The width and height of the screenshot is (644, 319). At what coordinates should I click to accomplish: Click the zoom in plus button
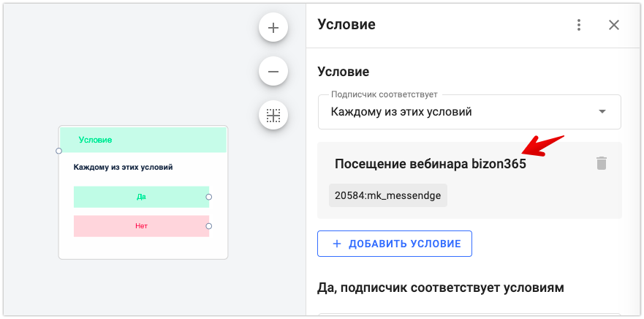(273, 29)
